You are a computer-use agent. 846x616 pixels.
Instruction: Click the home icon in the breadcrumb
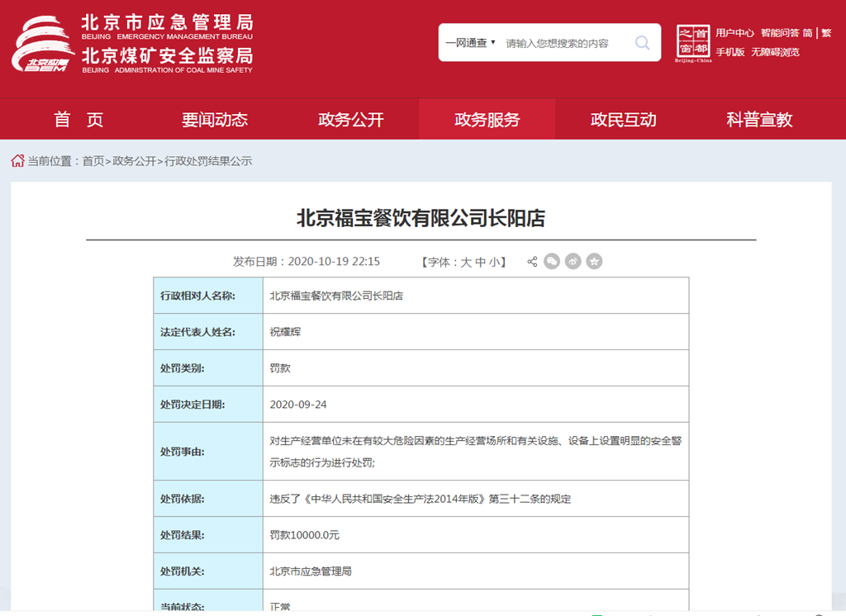(x=18, y=161)
